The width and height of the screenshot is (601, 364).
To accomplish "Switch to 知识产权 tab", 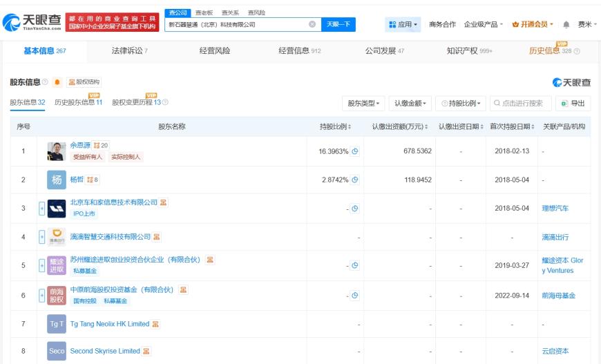I will pyautogui.click(x=469, y=50).
